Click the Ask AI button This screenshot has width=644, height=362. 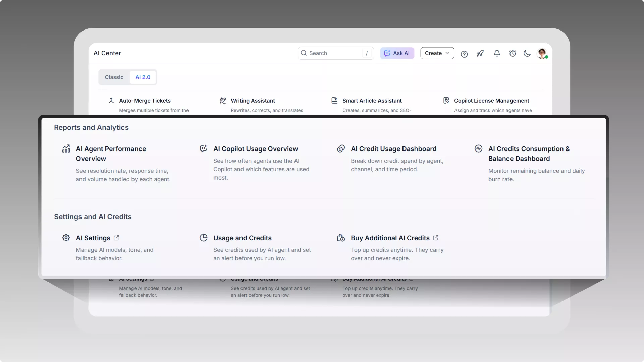(x=397, y=53)
